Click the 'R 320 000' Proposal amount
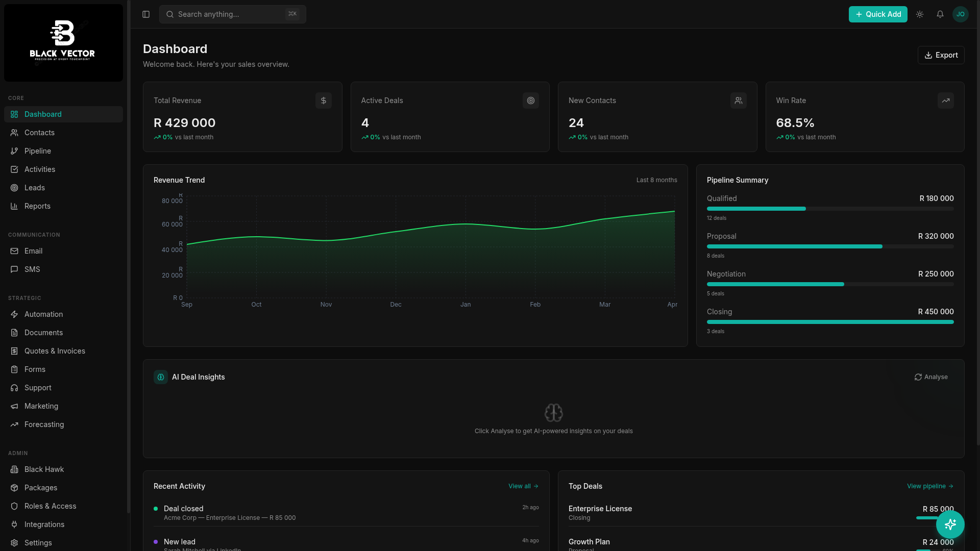 pos(936,236)
